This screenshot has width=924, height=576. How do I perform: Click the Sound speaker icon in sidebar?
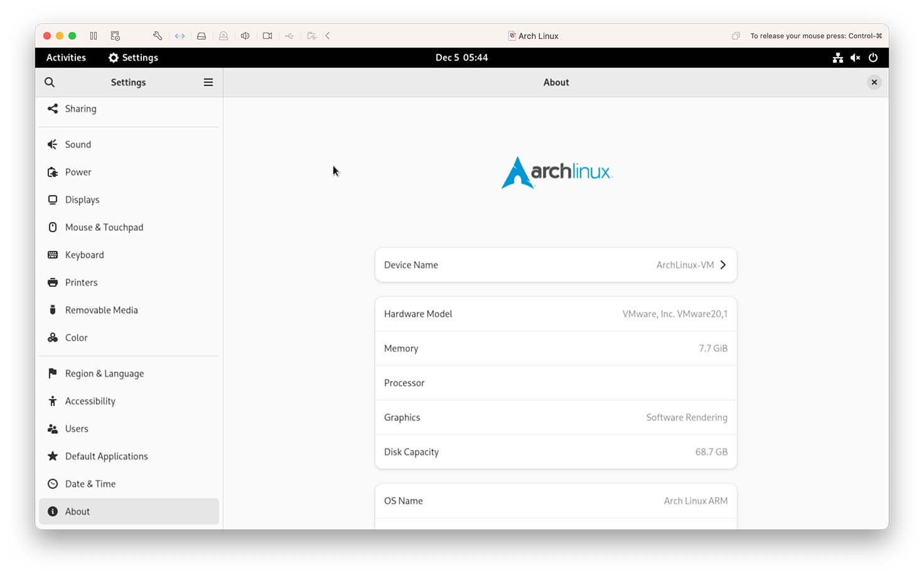click(x=53, y=144)
